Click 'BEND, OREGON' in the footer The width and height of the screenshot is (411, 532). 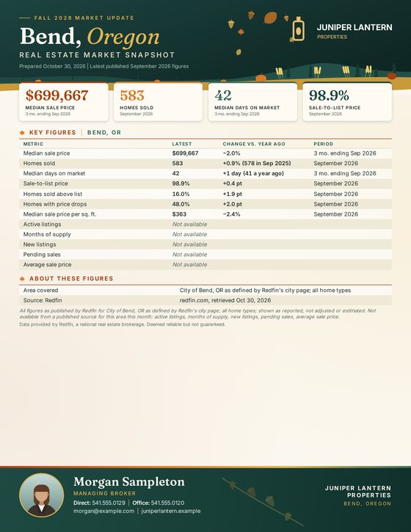click(367, 504)
